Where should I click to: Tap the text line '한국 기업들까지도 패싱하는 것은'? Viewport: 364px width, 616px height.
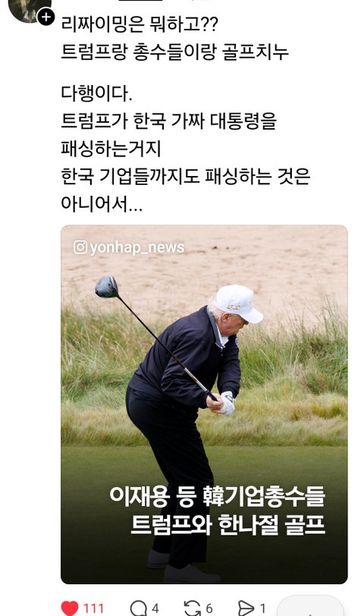(x=185, y=175)
